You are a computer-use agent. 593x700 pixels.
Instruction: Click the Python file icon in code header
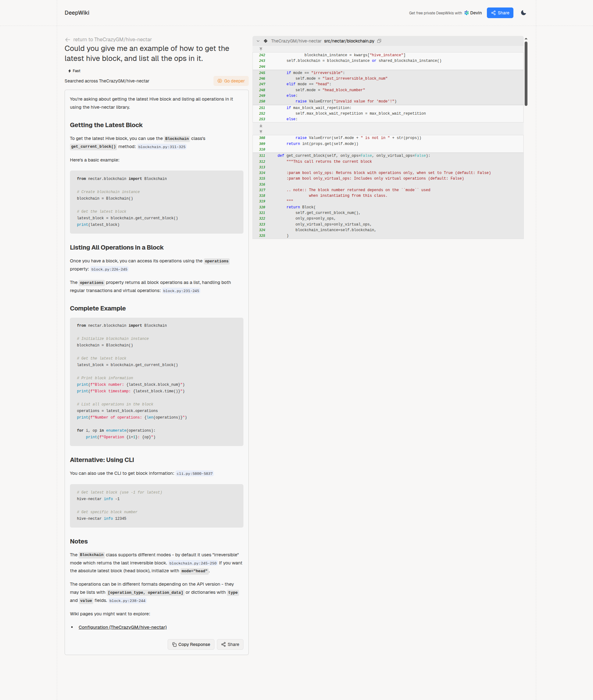pyautogui.click(x=266, y=41)
